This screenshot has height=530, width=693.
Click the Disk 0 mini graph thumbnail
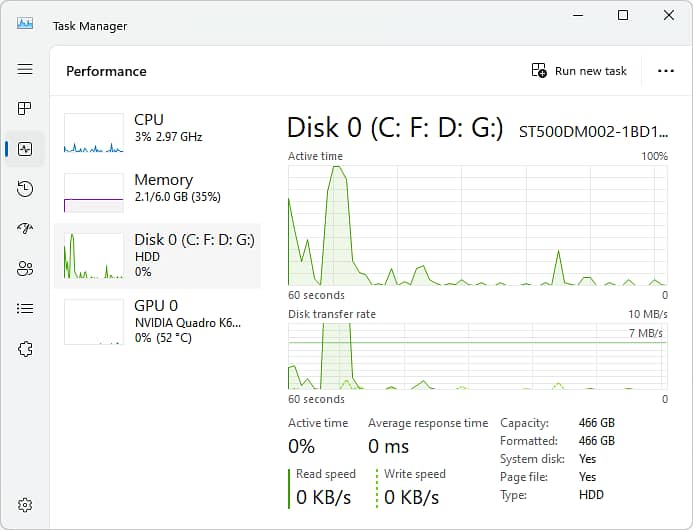pos(94,256)
